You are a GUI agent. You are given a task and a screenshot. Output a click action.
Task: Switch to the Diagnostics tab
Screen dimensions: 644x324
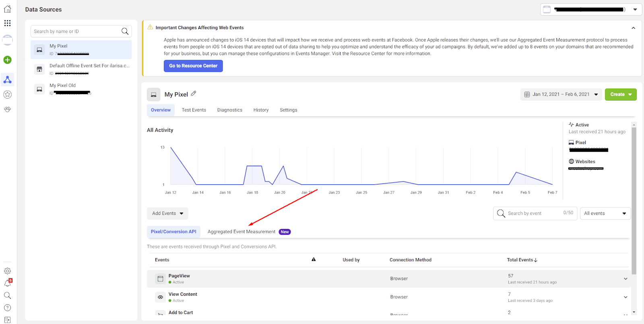coord(229,110)
